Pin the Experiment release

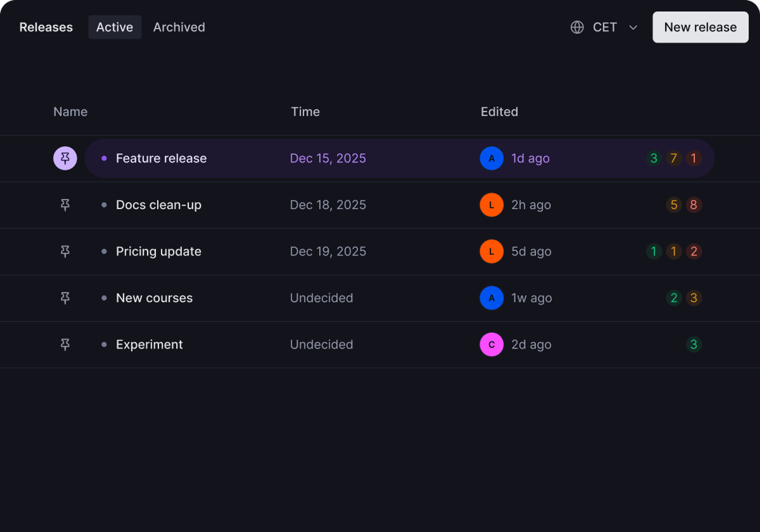(x=65, y=345)
